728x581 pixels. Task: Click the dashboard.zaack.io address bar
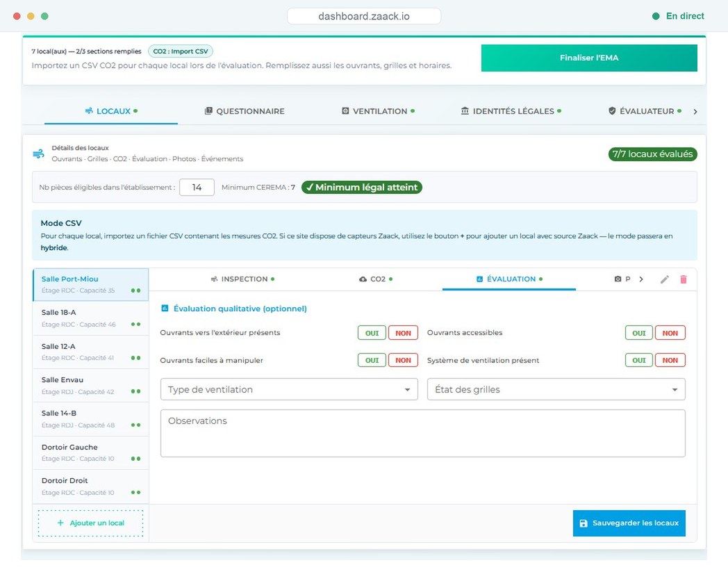364,16
